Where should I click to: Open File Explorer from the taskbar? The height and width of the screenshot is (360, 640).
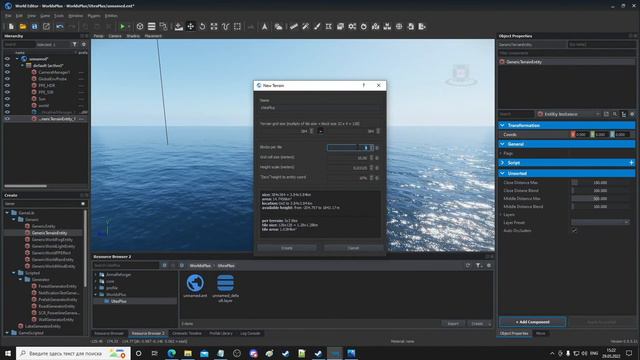point(188,353)
